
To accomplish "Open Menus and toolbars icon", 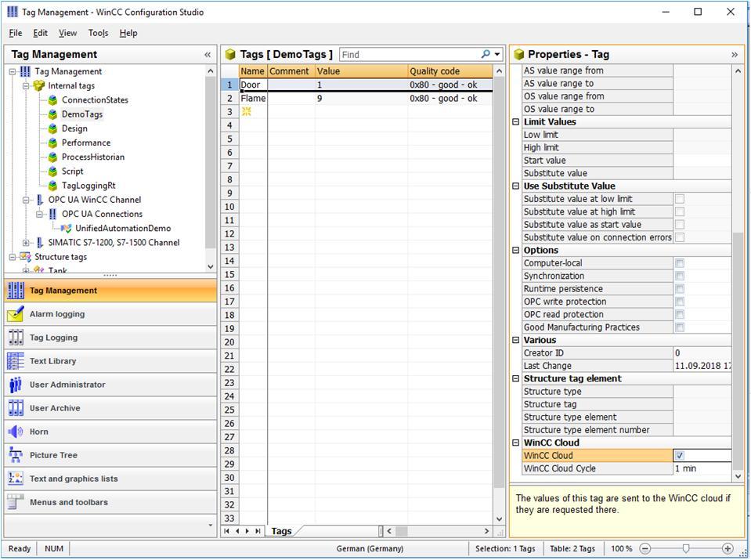I will click(x=16, y=502).
